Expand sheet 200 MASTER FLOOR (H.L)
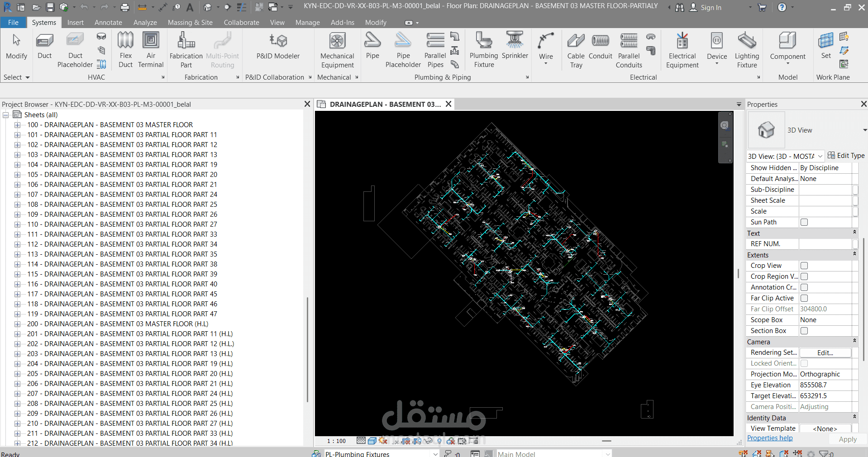The width and height of the screenshot is (868, 457). point(17,324)
